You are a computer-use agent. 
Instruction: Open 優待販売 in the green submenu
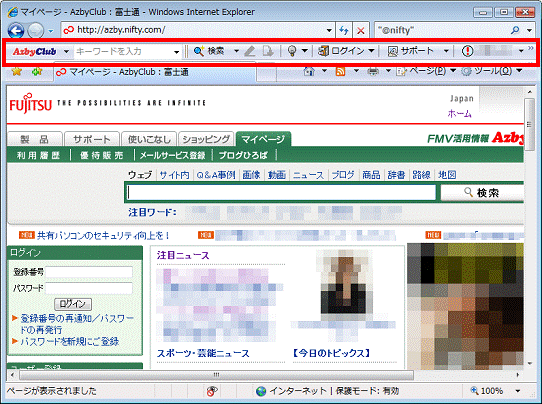point(102,156)
